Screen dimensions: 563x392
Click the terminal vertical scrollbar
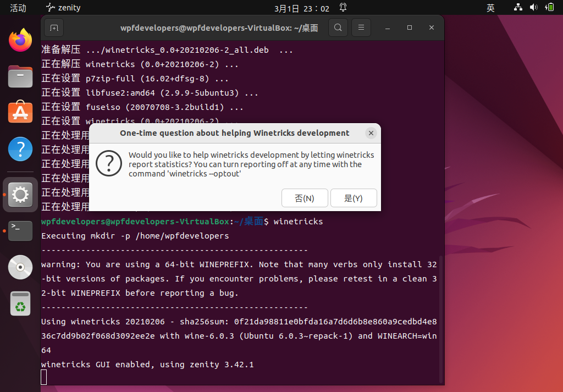[441, 319]
